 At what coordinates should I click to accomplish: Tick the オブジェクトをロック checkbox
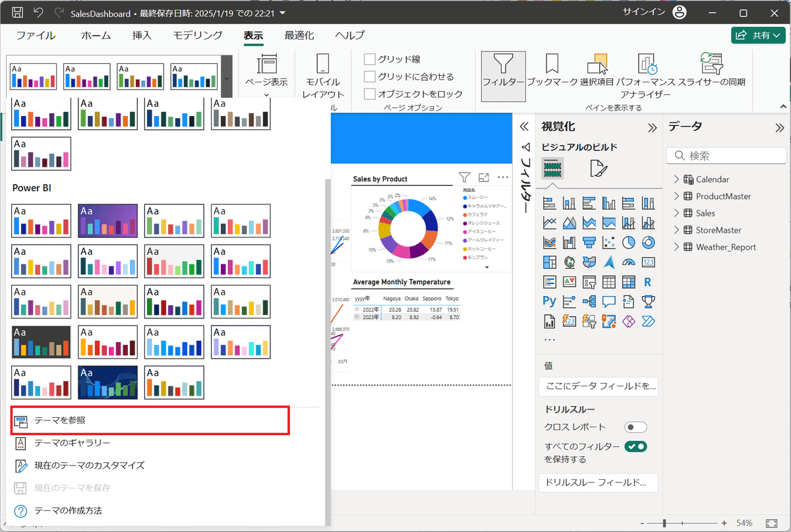[370, 94]
